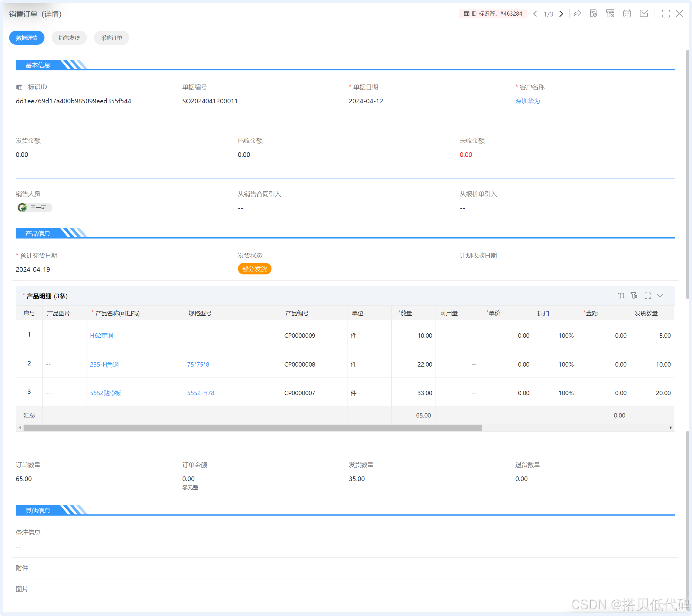Open the document shield icon in header
Image resolution: width=692 pixels, height=616 pixels.
(593, 14)
